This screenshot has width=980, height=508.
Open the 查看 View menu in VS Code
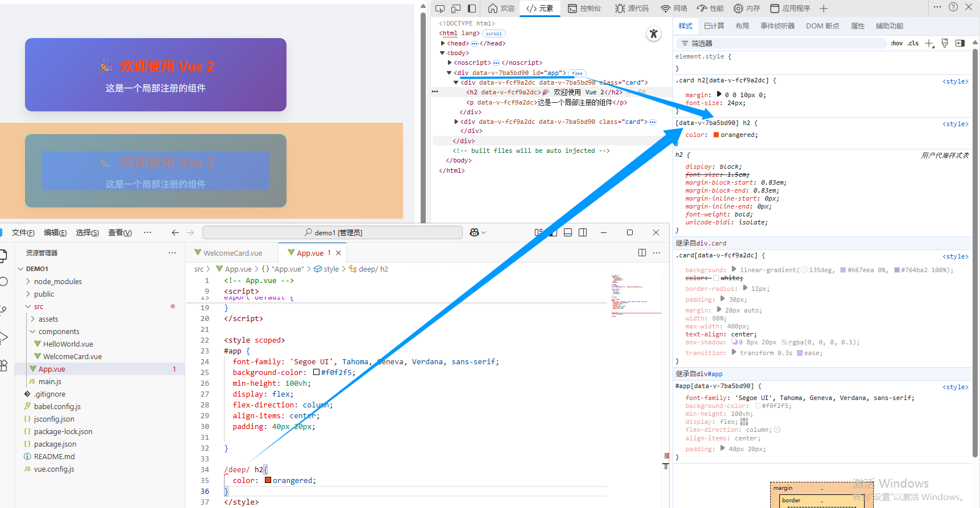pos(120,232)
